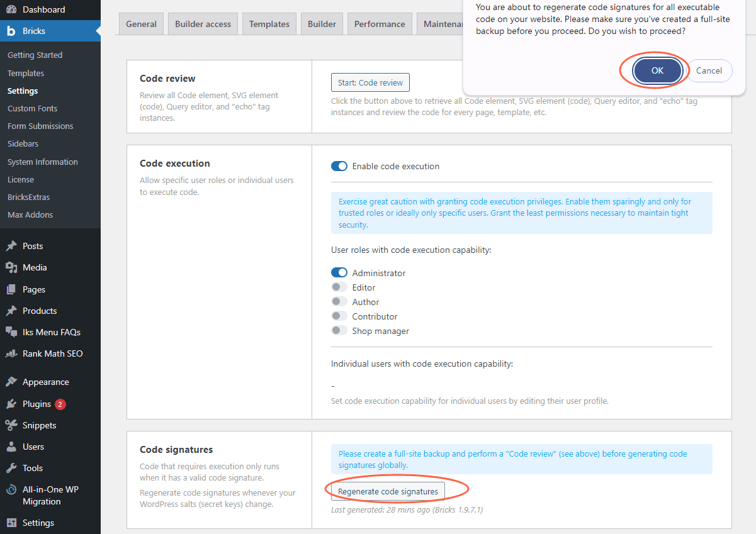Click the Rank Math SEO icon
756x534 pixels.
pos(11,353)
